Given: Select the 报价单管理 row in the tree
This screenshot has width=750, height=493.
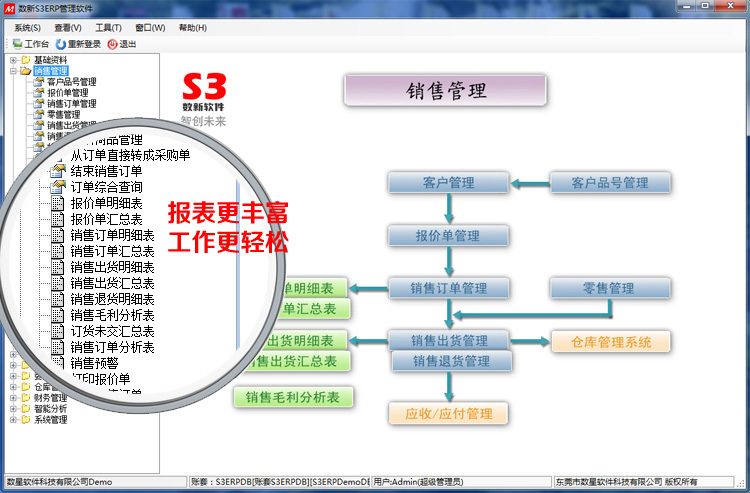Looking at the screenshot, I should point(67,93).
